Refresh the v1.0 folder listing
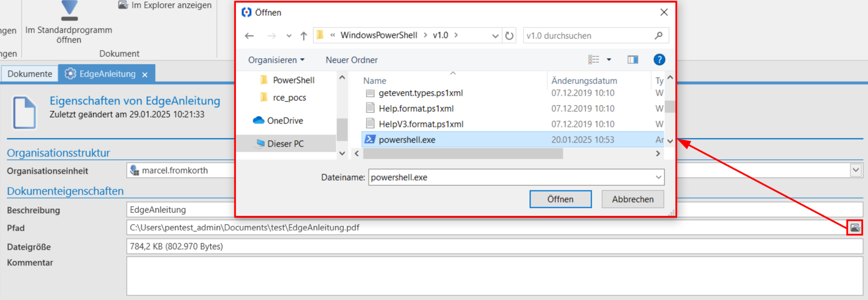 (x=509, y=36)
